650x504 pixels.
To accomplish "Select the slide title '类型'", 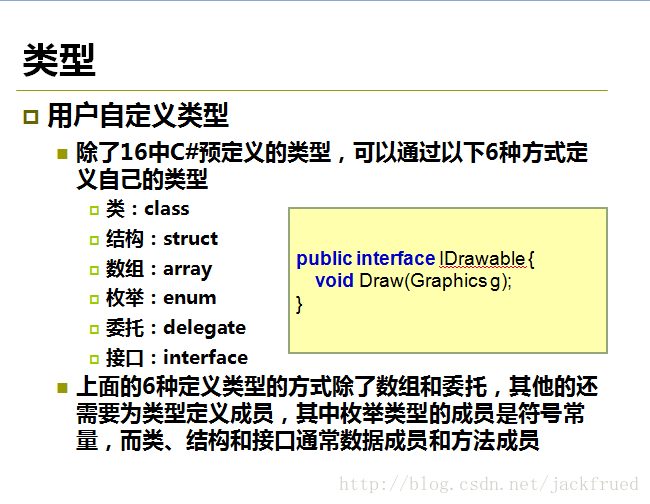I will pos(59,60).
